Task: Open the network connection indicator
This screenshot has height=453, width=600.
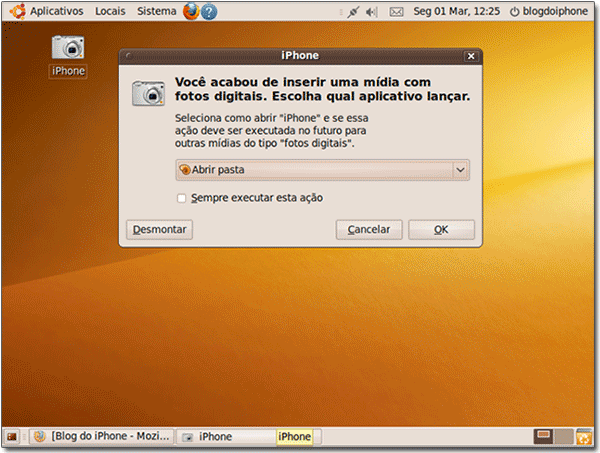Action: 352,12
